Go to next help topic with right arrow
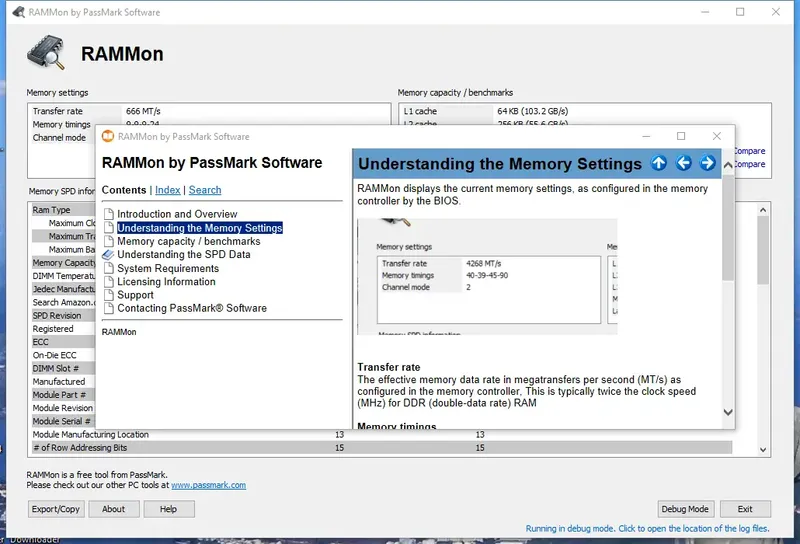Image resolution: width=800 pixels, height=544 pixels. click(707, 163)
